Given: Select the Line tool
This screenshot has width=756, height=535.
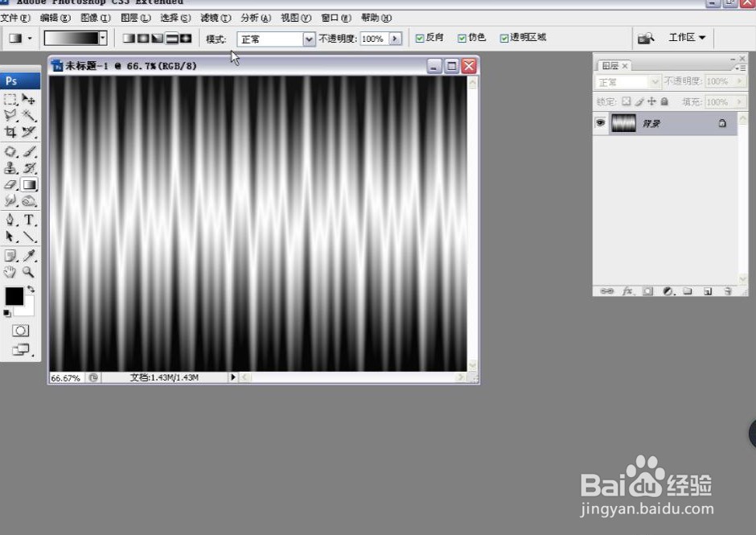Looking at the screenshot, I should click(29, 237).
